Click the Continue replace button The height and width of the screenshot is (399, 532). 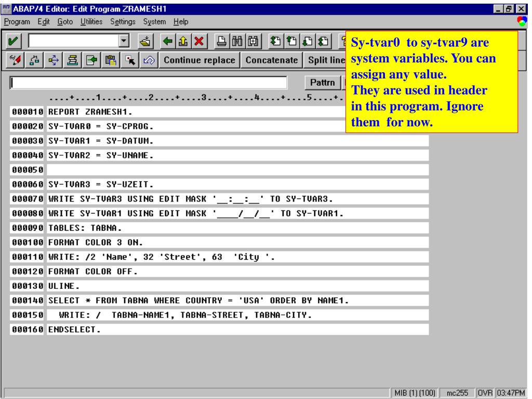tap(199, 60)
